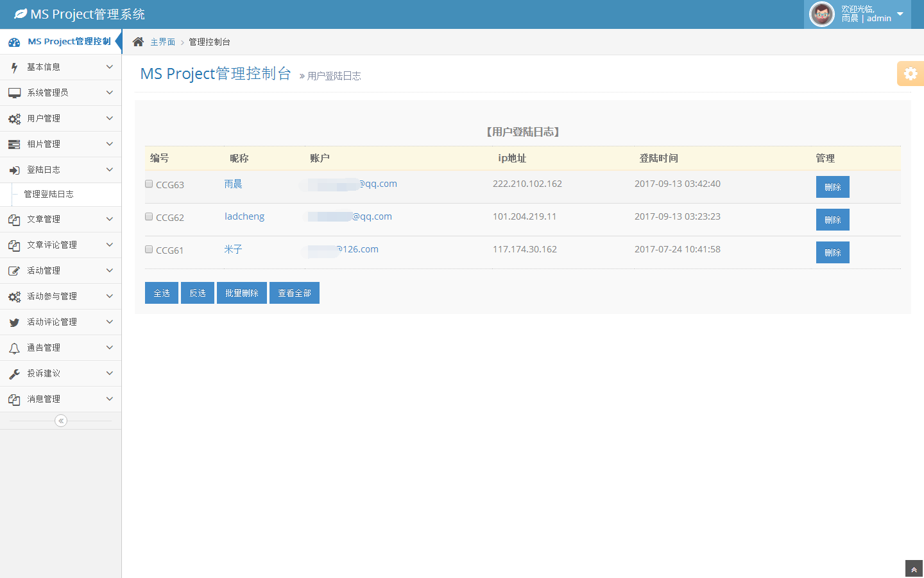The image size is (924, 578).
Task: Select the CCG61 log entry checkbox
Action: (x=149, y=250)
